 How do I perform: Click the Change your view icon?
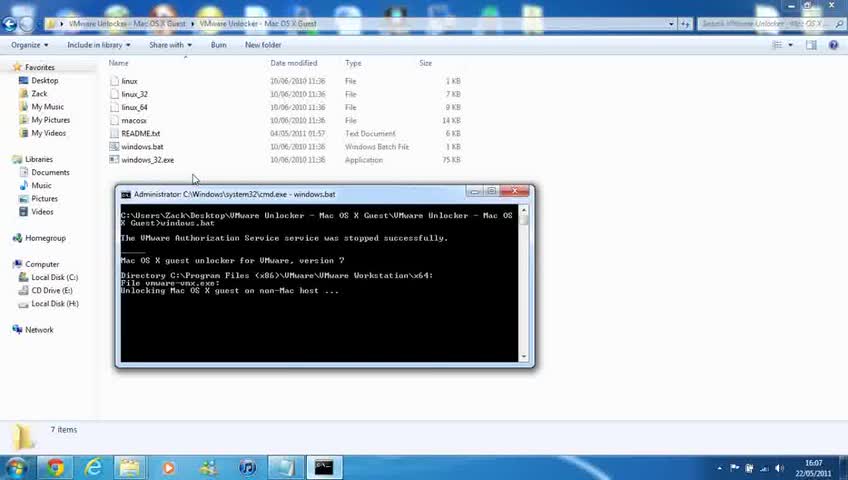(x=777, y=45)
